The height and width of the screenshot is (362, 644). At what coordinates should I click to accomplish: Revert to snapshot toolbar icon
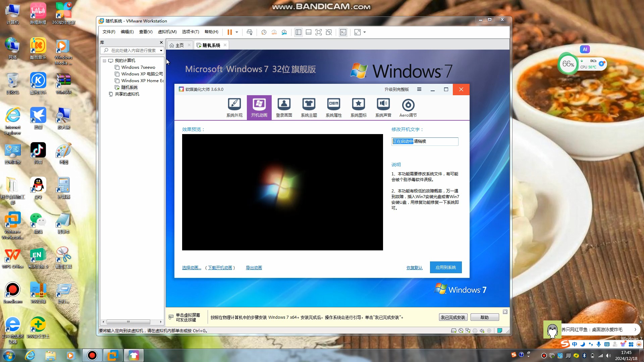click(274, 32)
